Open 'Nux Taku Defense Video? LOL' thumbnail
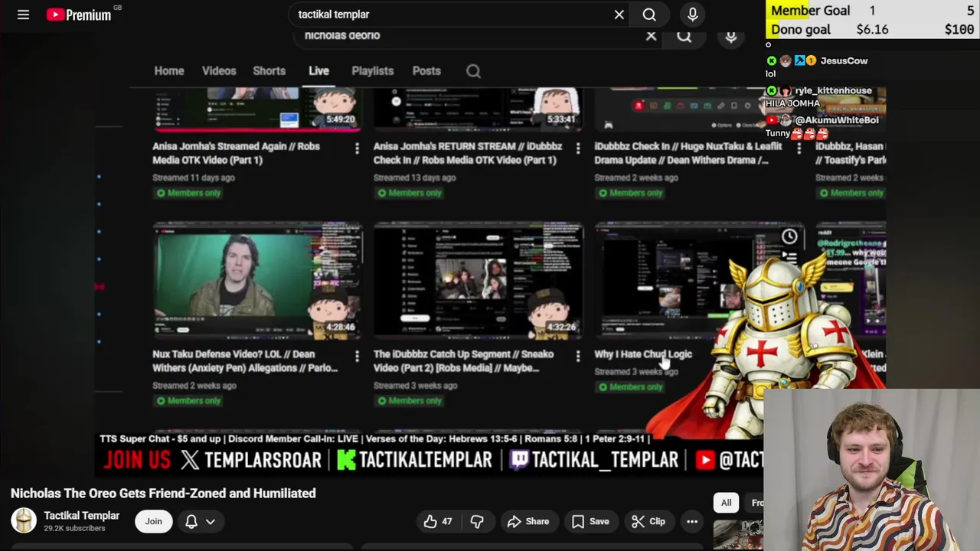Image resolution: width=980 pixels, height=551 pixels. click(x=257, y=281)
